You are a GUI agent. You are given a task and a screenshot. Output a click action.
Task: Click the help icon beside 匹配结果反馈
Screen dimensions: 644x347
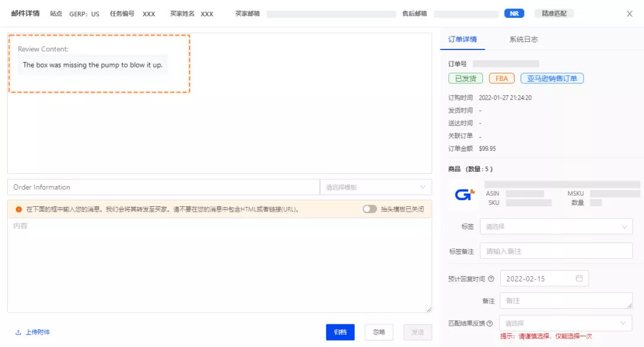click(490, 323)
